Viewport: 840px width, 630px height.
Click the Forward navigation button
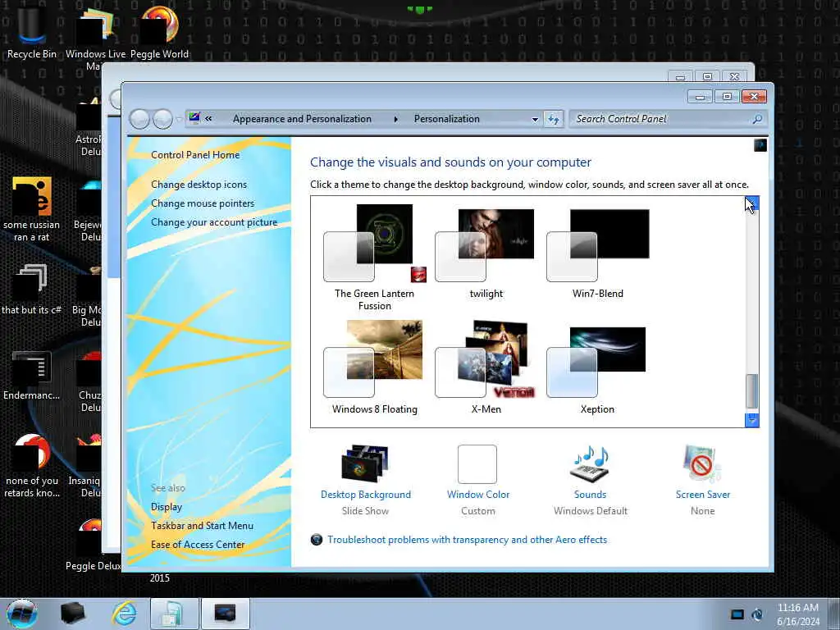(162, 119)
